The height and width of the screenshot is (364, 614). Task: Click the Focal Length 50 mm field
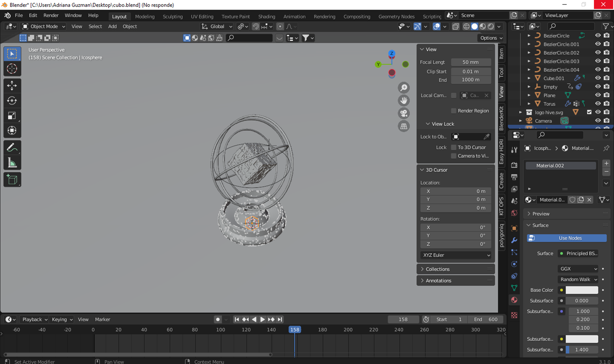coord(471,62)
